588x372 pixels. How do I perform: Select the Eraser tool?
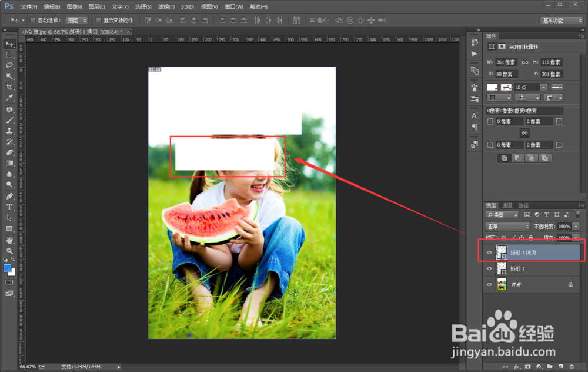click(9, 152)
